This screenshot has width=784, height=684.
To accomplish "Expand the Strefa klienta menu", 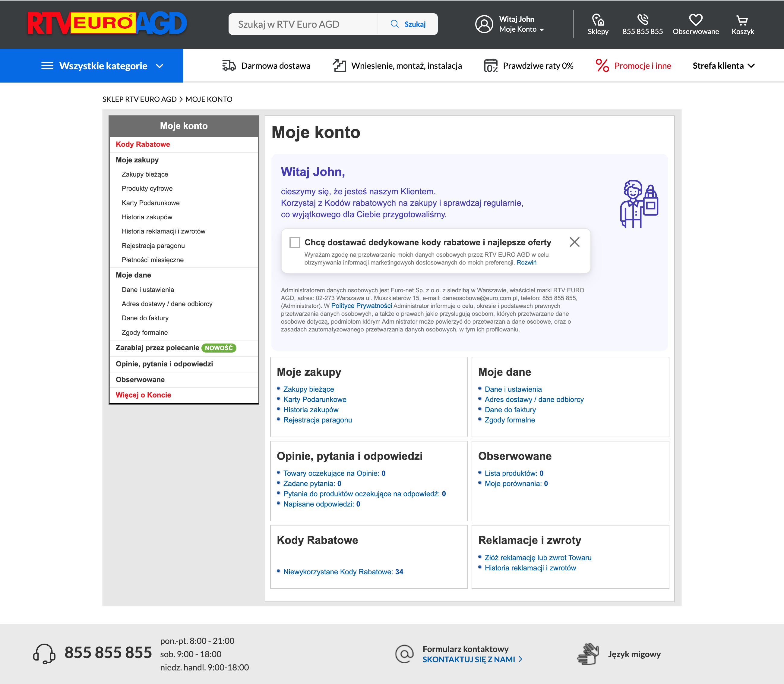I will click(724, 65).
